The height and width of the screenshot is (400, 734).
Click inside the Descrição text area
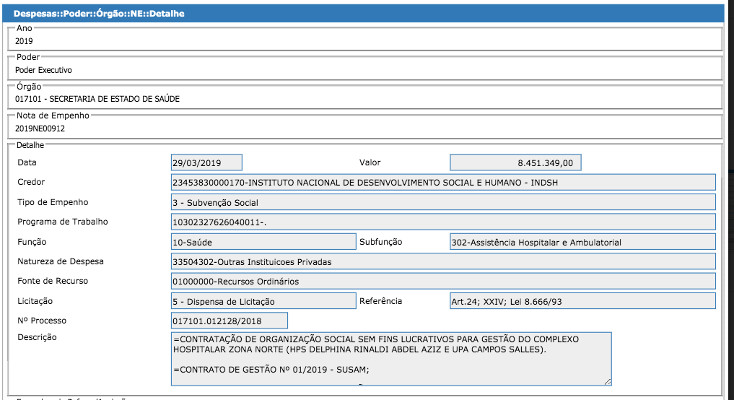(x=390, y=358)
